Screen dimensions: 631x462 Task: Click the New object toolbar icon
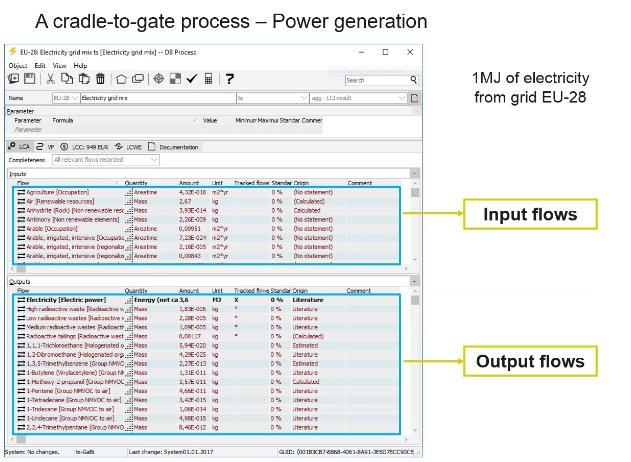coord(13,78)
